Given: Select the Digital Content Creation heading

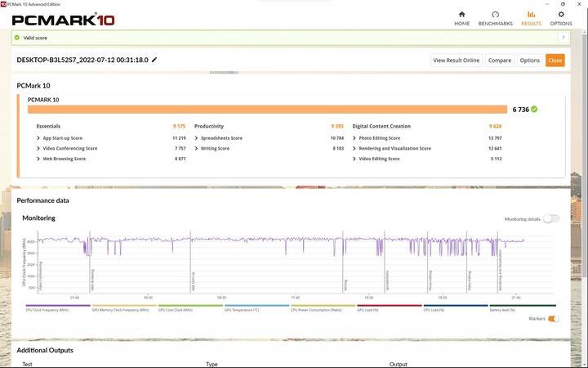Looking at the screenshot, I should click(x=381, y=126).
